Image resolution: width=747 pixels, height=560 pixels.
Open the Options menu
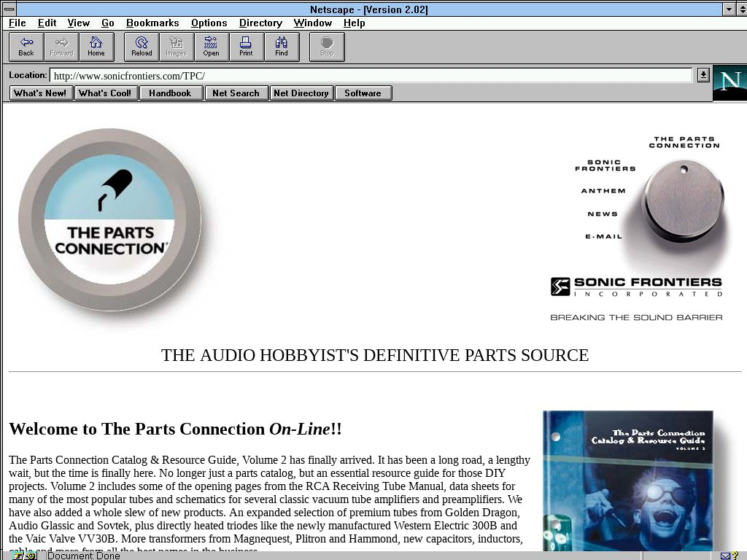point(209,23)
